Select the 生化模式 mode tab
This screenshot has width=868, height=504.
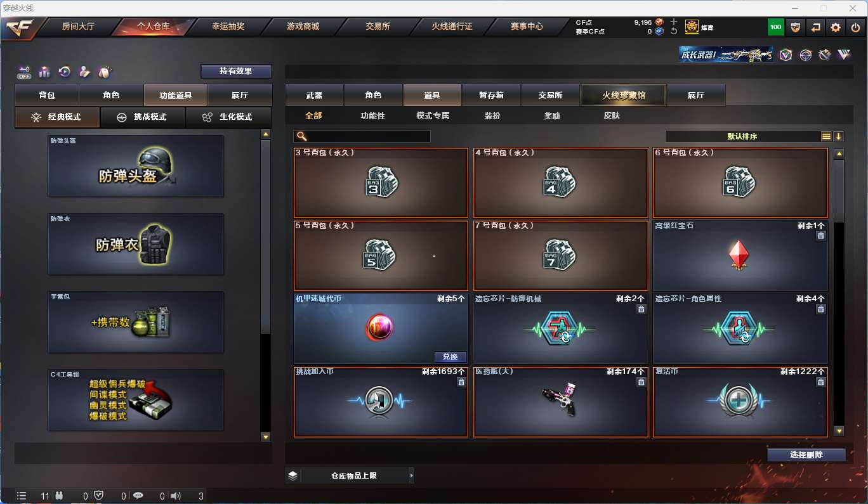tap(228, 117)
